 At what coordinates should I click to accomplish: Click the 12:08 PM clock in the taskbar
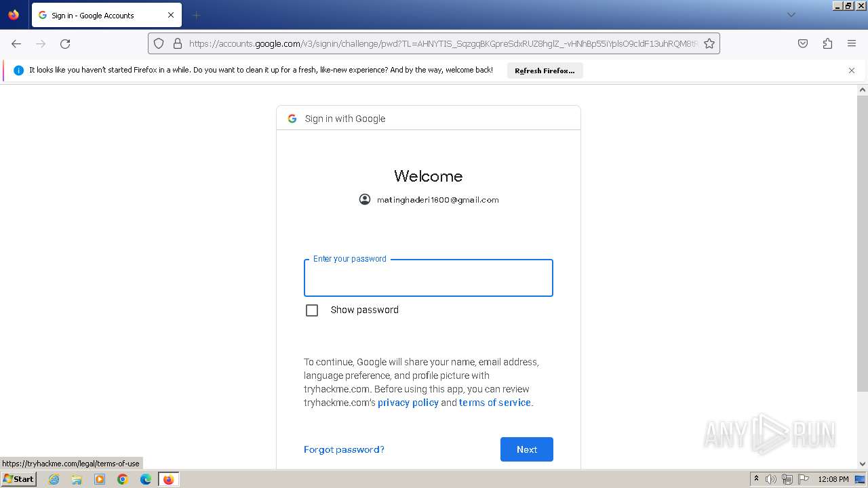[x=833, y=479]
